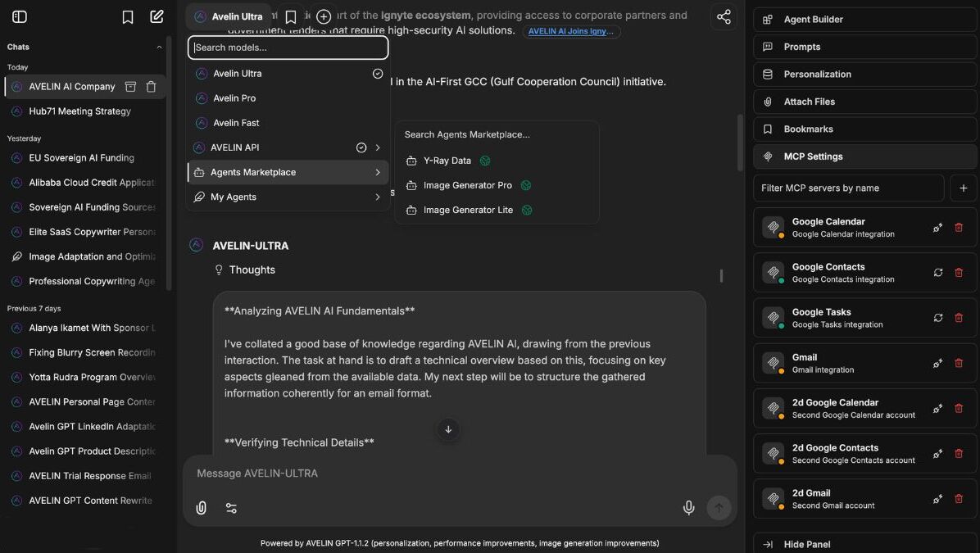Click Hide Panel button

pyautogui.click(x=865, y=544)
